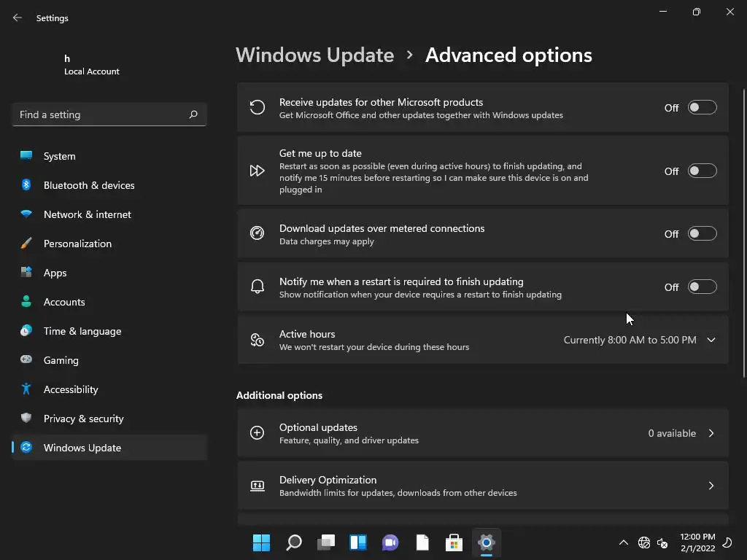This screenshot has height=560, width=747.
Task: Select Network & internet in sidebar
Action: [109, 214]
